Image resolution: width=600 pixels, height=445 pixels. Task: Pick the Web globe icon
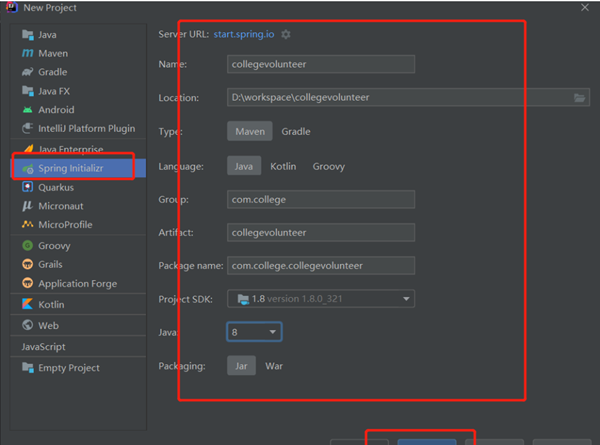[28, 325]
